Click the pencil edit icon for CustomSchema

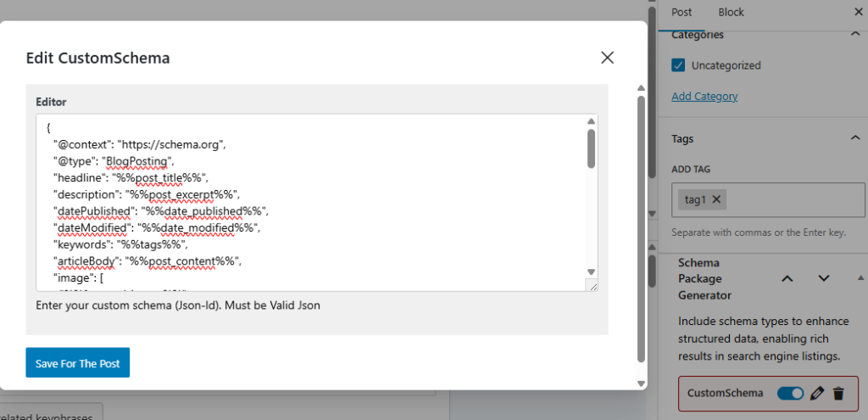click(817, 393)
